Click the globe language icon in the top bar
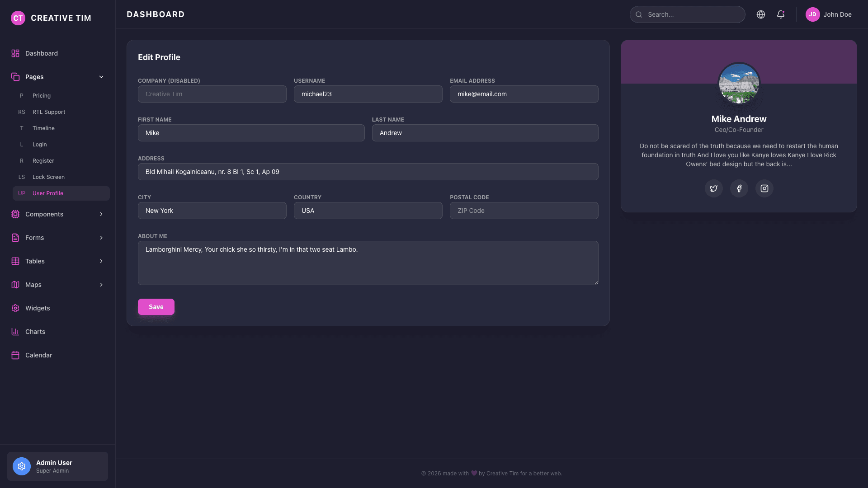 pos(760,14)
